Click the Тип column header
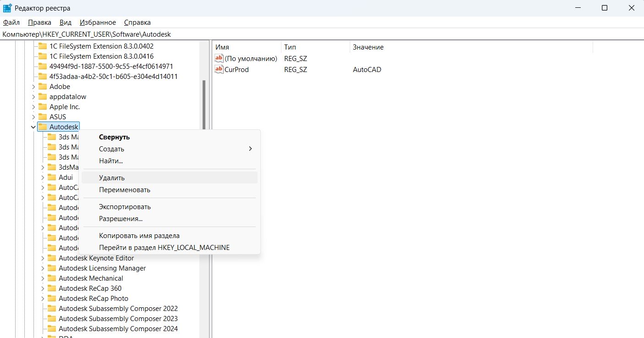This screenshot has width=644, height=338. 315,47
